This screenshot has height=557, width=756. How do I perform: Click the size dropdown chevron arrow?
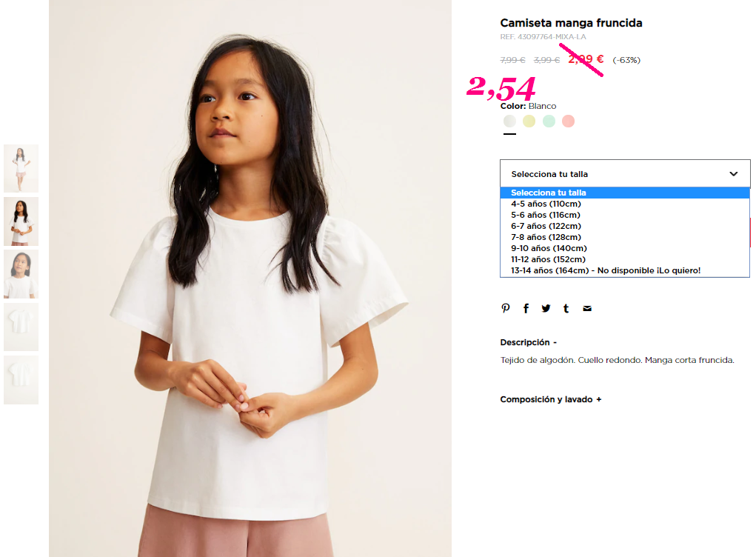pyautogui.click(x=733, y=173)
